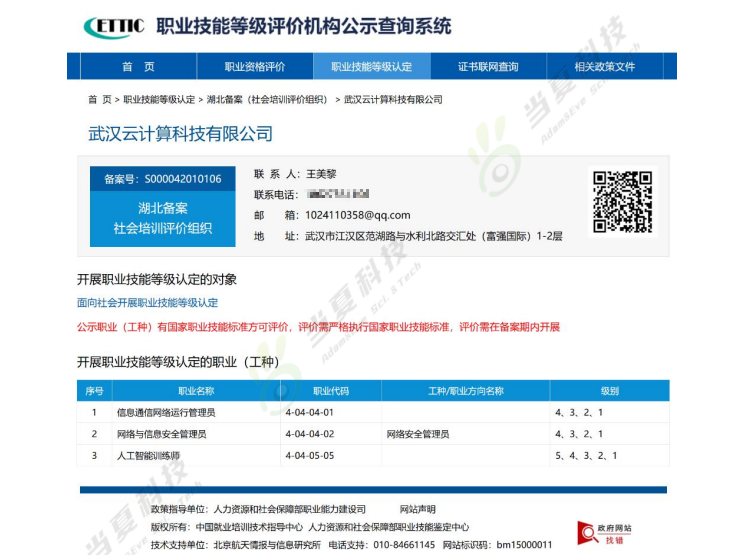Click the company heading 武汉云计算科技有限公司
750x555 pixels.
pos(180,133)
